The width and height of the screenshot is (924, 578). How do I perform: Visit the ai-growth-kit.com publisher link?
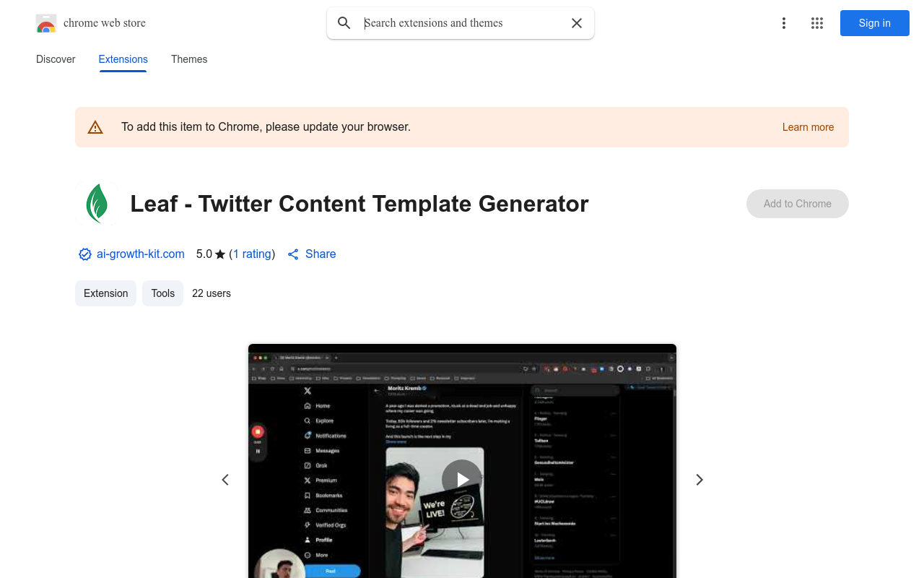[x=141, y=254]
